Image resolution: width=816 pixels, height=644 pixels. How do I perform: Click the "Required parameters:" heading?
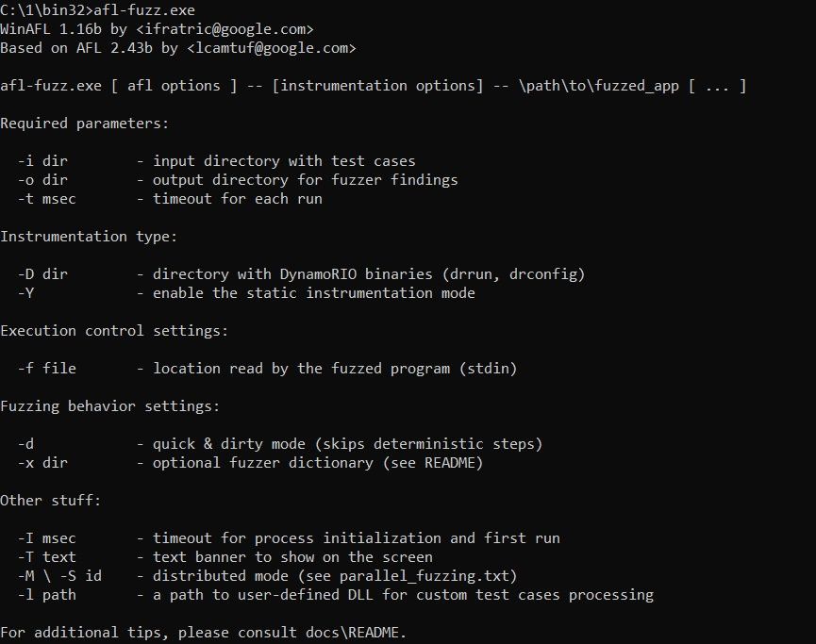tap(86, 124)
